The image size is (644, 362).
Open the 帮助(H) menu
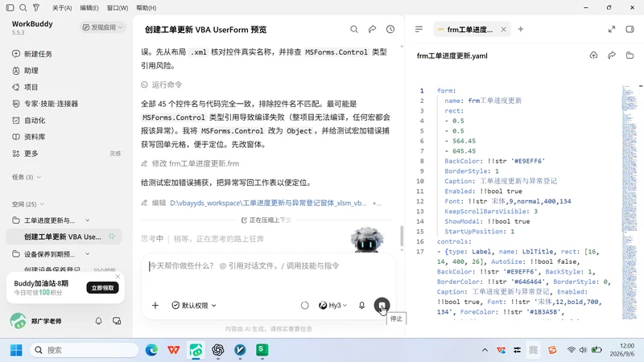click(147, 8)
